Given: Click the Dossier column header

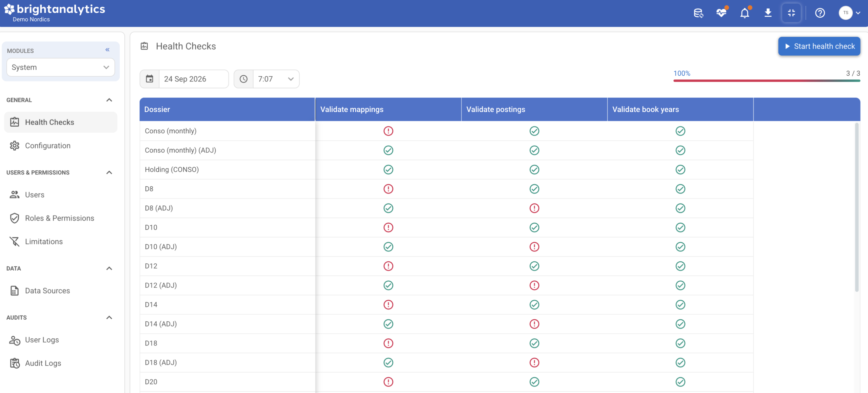Looking at the screenshot, I should point(227,109).
